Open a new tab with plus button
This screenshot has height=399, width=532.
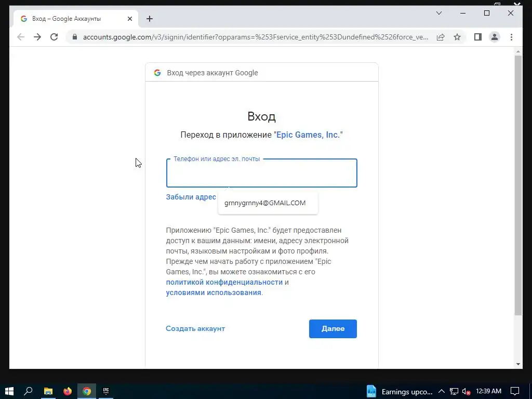coord(149,19)
